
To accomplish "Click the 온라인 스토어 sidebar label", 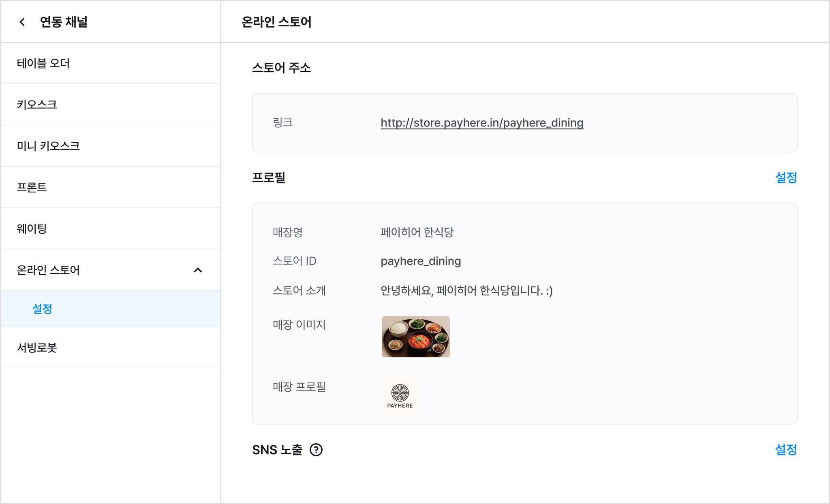I will click(48, 270).
